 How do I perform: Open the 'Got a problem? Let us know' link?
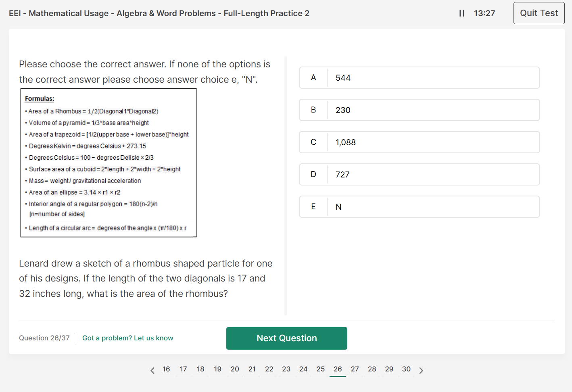pyautogui.click(x=127, y=338)
